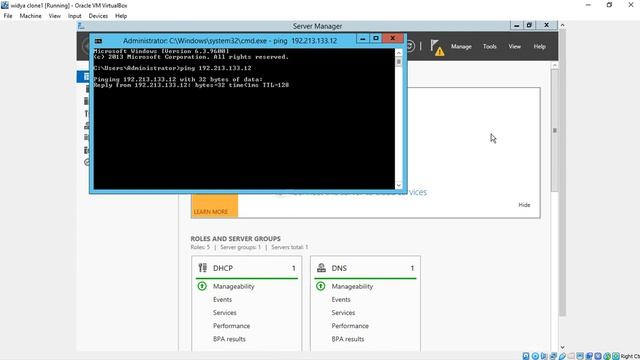This screenshot has height=360, width=640.
Task: Click the cmd window scrollbar thumb
Action: pos(399,62)
